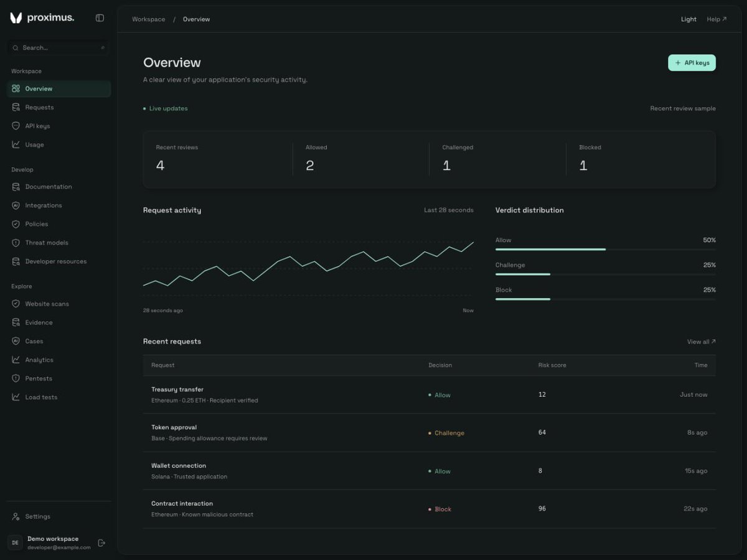Open Developer resources in the sidebar
The image size is (747, 560).
click(x=59, y=261)
